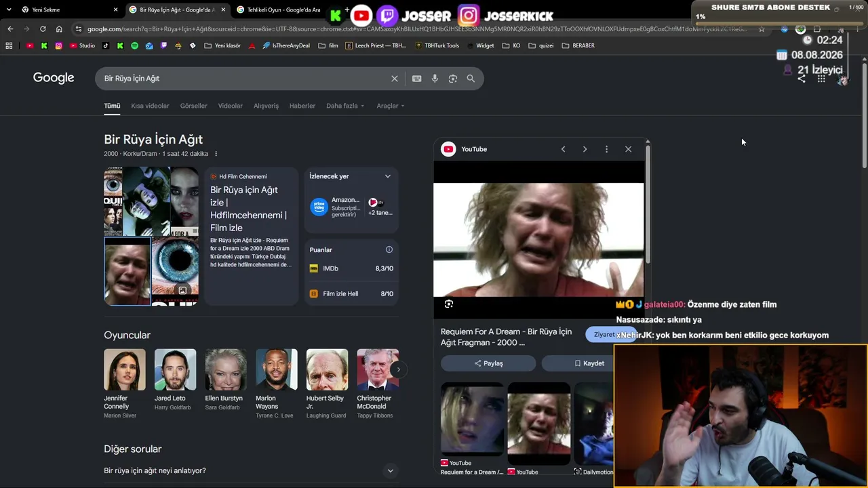868x488 pixels.
Task: Open the Araçlar dropdown
Action: [391, 106]
